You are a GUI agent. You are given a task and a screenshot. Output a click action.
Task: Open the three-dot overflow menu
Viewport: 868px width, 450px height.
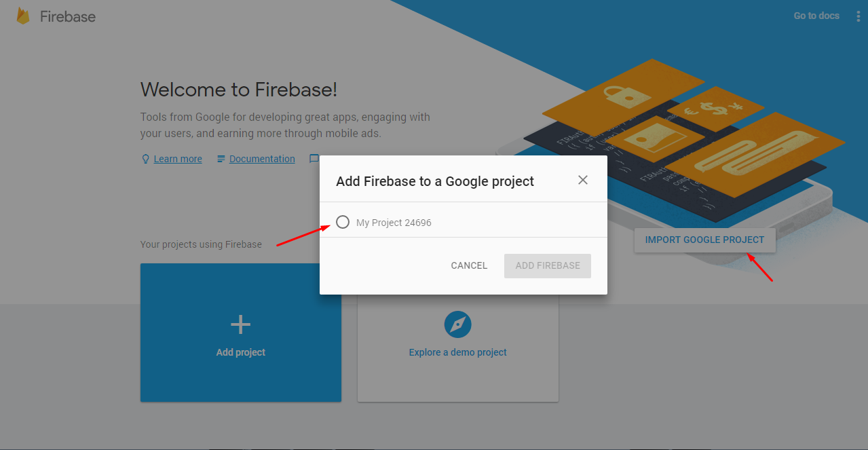tap(858, 16)
